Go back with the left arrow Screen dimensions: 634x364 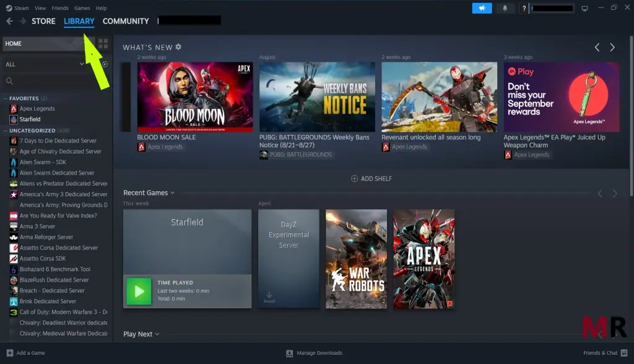coord(10,21)
